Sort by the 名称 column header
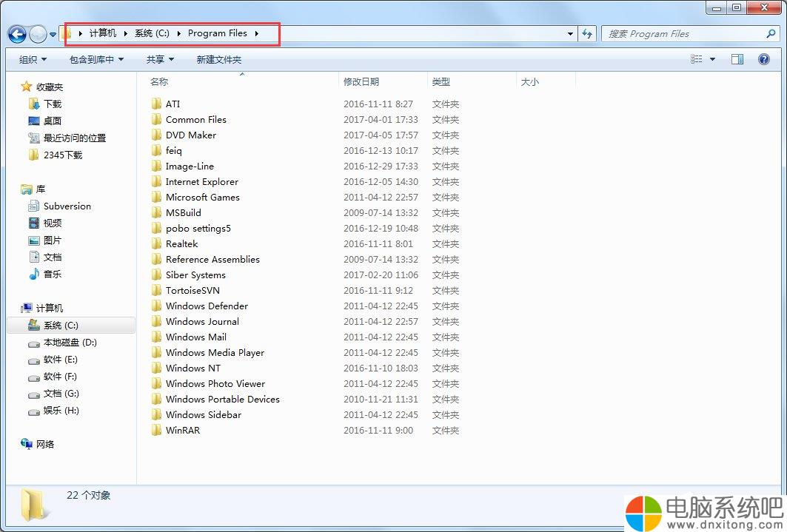The width and height of the screenshot is (787, 532). [x=242, y=81]
